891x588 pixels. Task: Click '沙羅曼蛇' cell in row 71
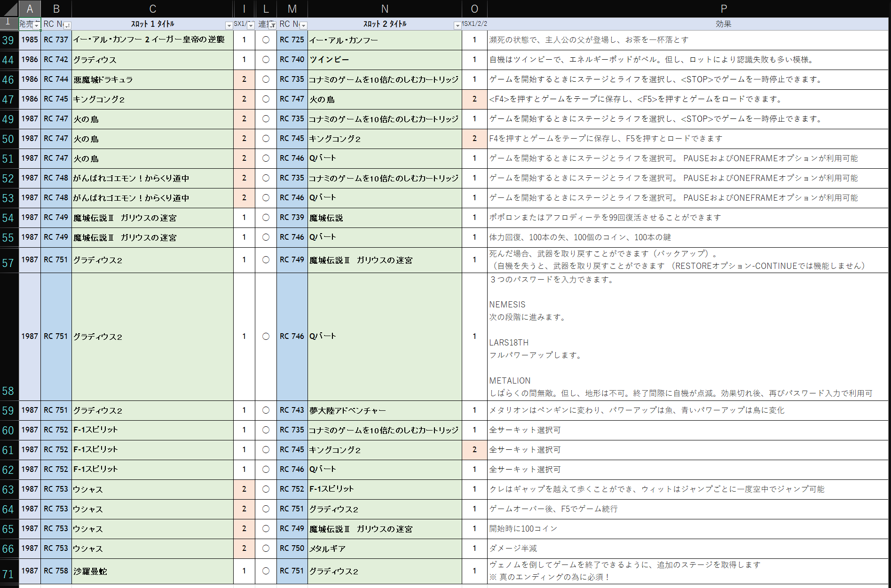pos(152,572)
